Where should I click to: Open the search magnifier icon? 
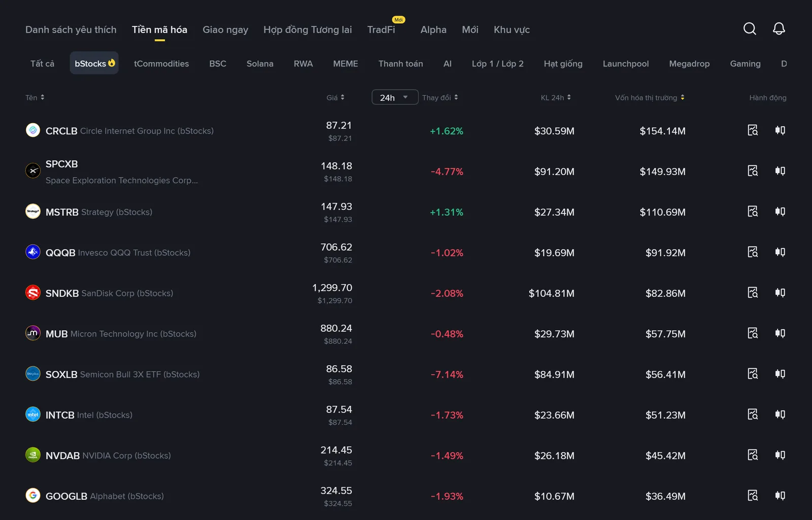pyautogui.click(x=750, y=29)
